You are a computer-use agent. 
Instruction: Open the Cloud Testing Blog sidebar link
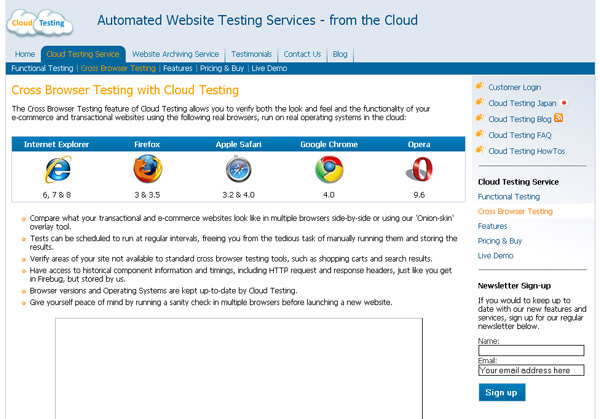tap(520, 119)
